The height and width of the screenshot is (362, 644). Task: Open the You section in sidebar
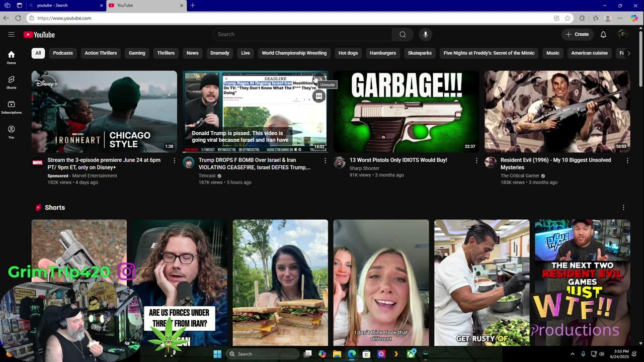11,132
